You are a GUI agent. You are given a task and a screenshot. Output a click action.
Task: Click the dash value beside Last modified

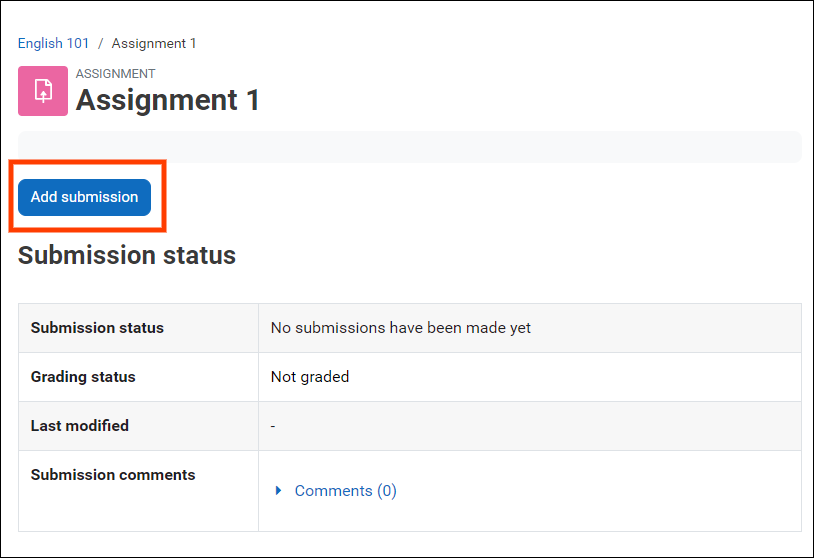[273, 426]
